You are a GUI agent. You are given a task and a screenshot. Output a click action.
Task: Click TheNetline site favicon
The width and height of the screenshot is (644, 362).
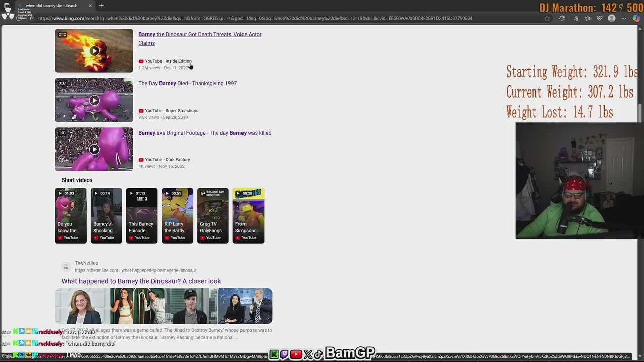point(66,267)
